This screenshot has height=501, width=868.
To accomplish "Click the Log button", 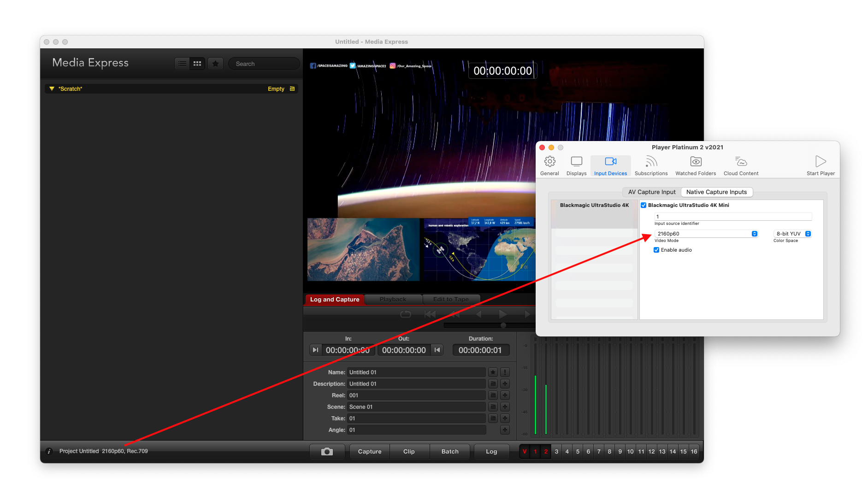I will coord(491,452).
